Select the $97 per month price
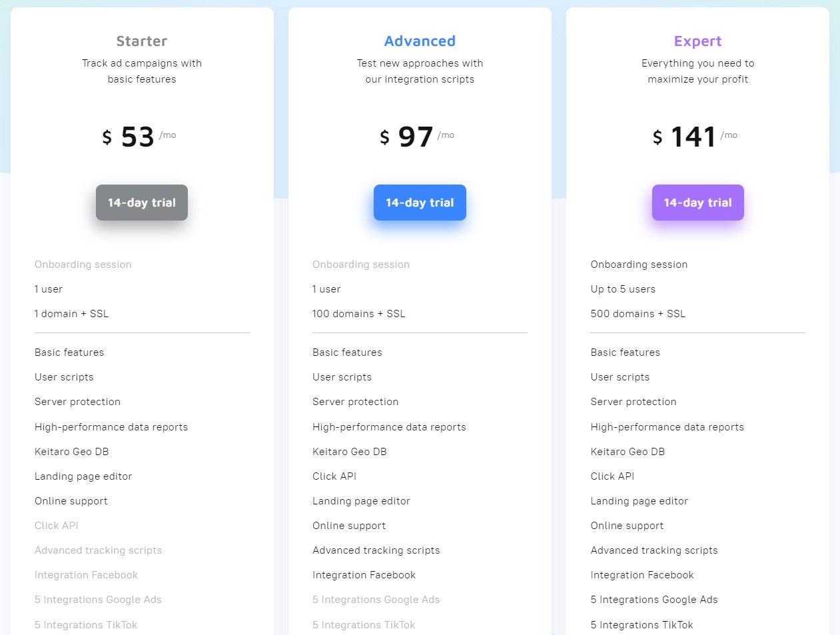Image resolution: width=840 pixels, height=635 pixels. click(417, 137)
